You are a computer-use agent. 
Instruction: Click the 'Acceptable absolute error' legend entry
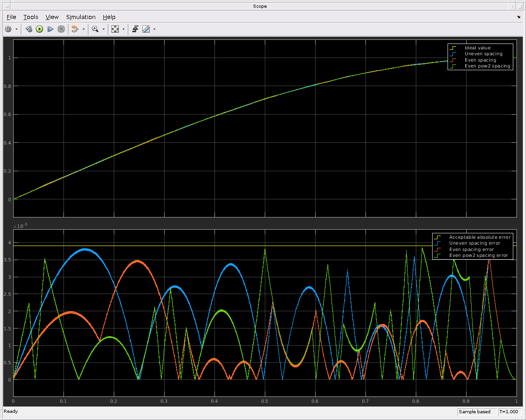point(480,237)
